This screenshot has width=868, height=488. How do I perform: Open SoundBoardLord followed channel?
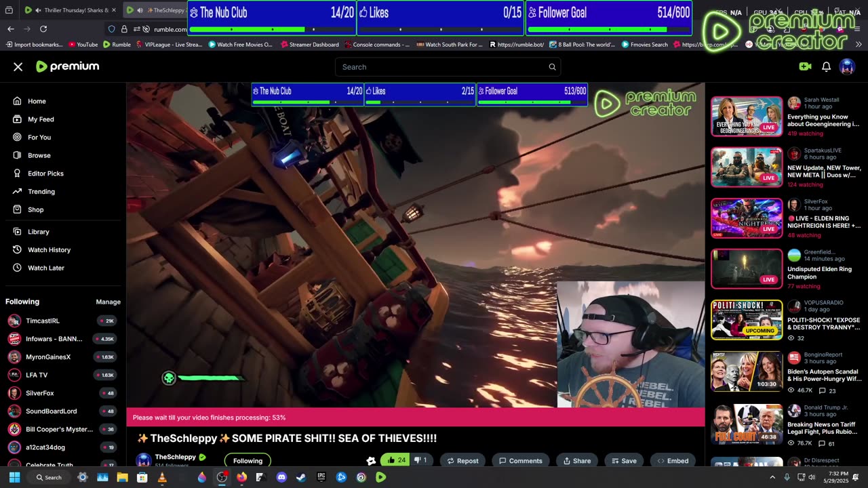tap(63, 411)
